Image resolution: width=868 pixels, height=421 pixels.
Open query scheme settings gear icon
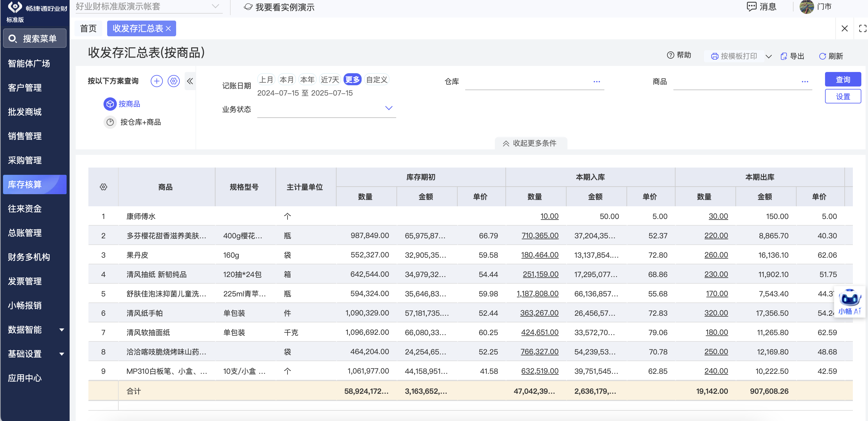click(x=173, y=81)
